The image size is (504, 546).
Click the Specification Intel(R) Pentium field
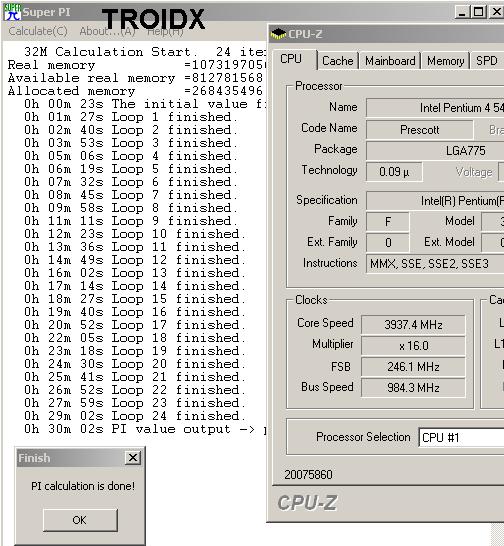pos(435,201)
